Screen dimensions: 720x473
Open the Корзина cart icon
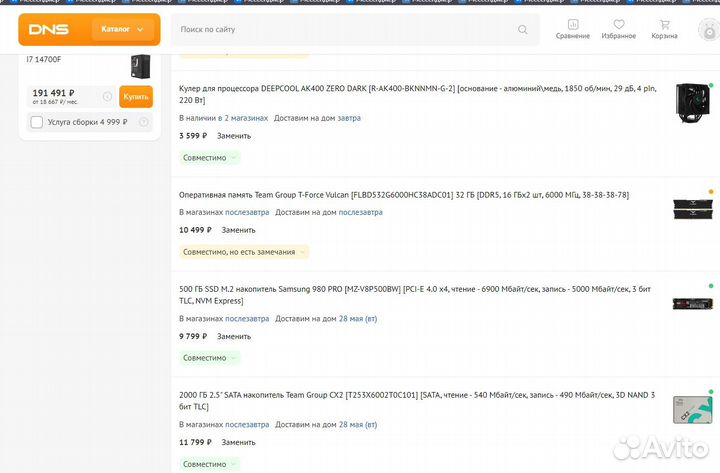664,29
